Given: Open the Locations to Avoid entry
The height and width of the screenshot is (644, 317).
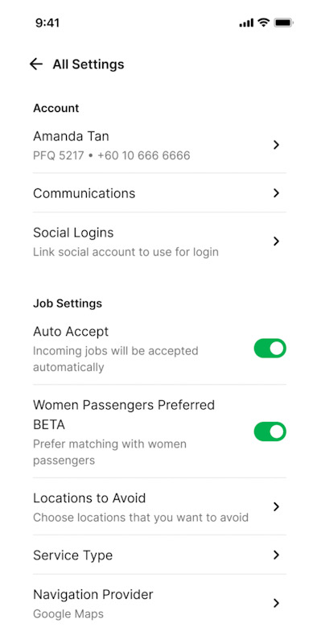Looking at the screenshot, I should [x=159, y=507].
